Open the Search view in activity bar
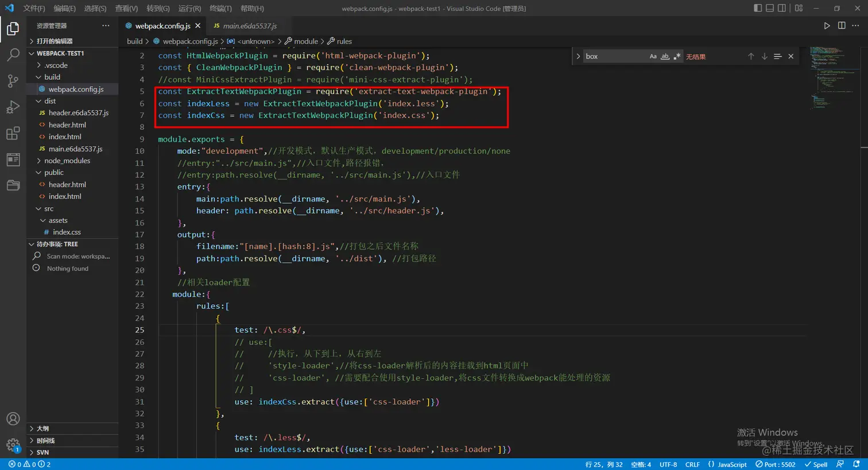 pyautogui.click(x=13, y=55)
